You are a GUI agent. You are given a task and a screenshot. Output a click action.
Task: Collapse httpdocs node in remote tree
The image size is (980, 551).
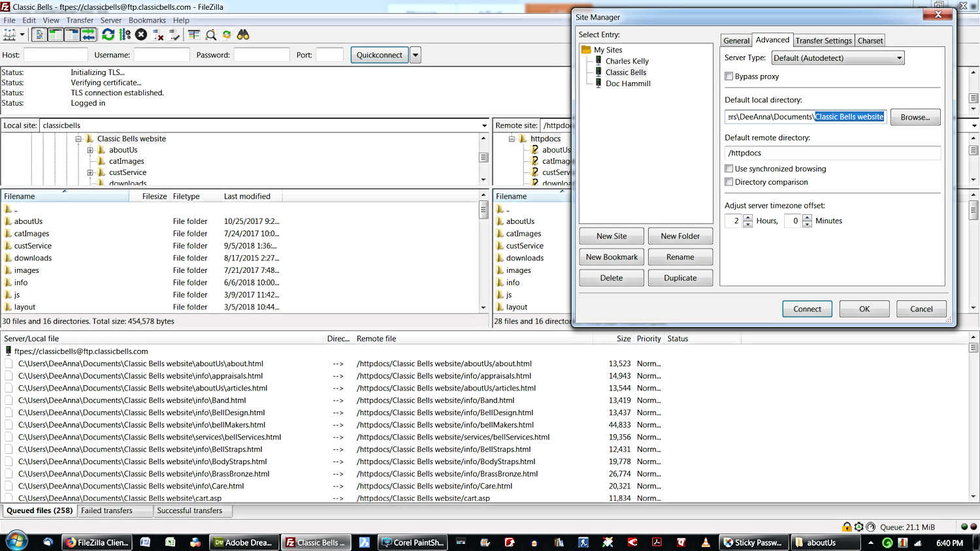coord(512,138)
